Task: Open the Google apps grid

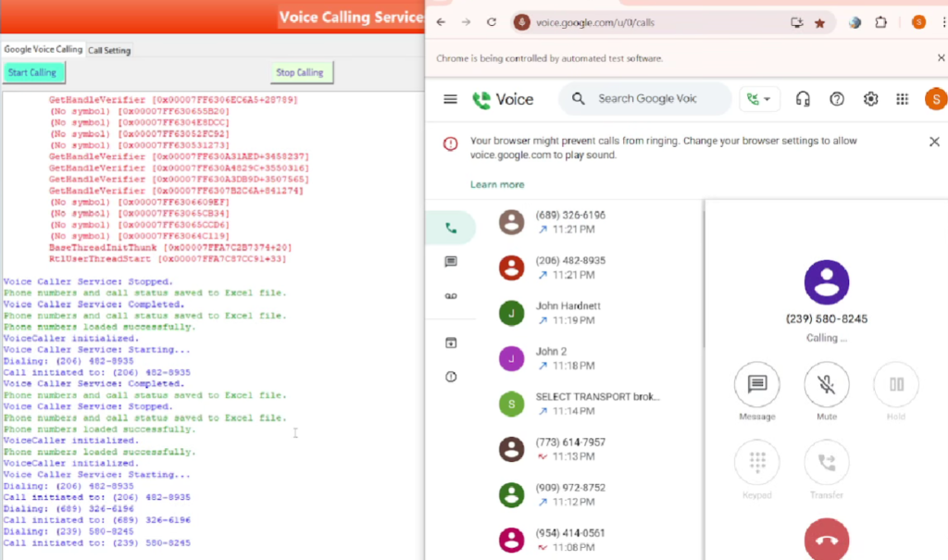Action: (902, 99)
